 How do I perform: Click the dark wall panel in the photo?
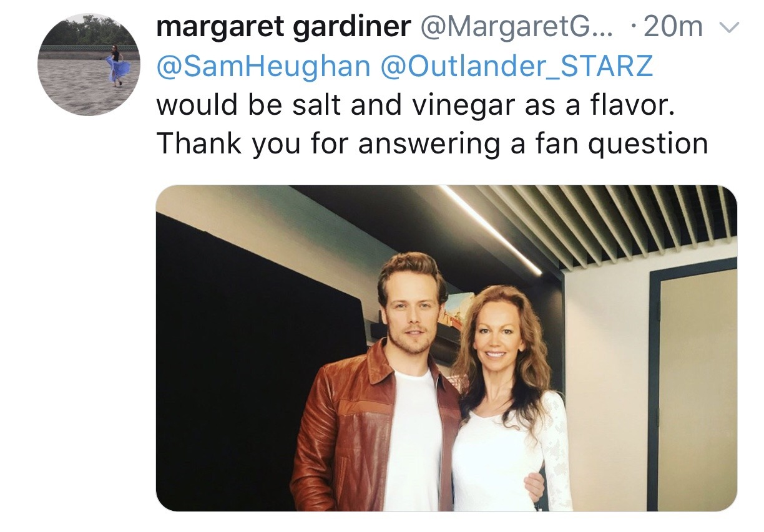point(250,368)
